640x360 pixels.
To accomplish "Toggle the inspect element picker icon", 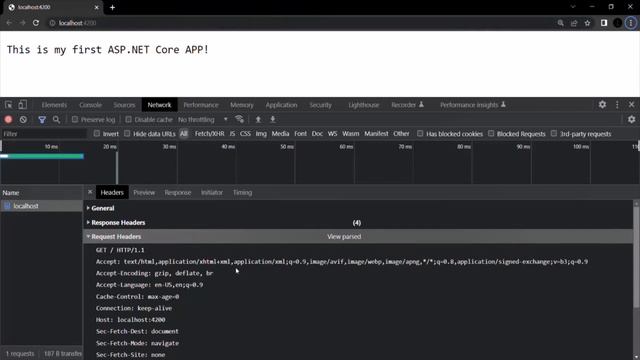I will (x=9, y=105).
